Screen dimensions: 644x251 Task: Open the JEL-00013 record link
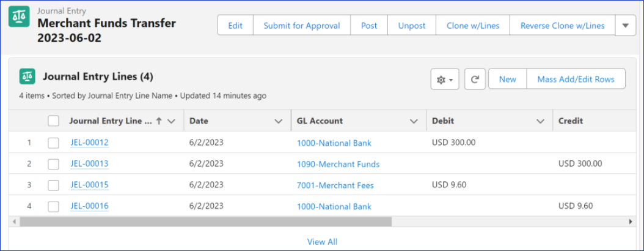point(89,164)
